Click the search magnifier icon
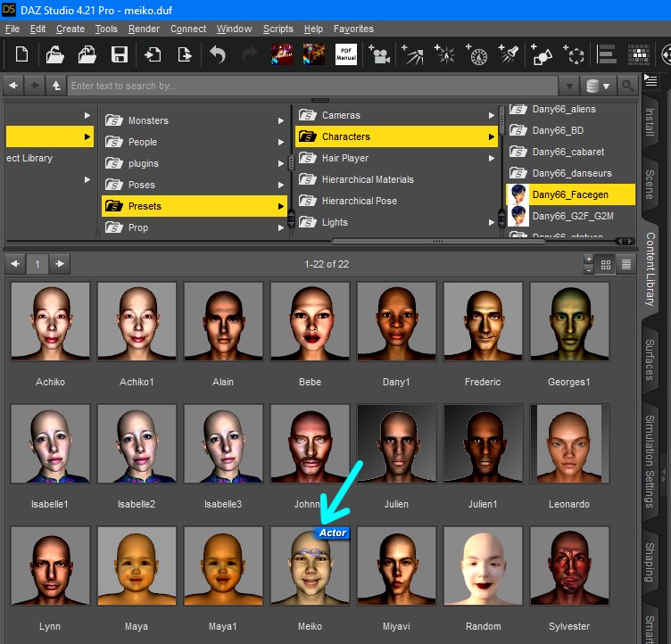Screen dimensions: 671x644 (628, 86)
